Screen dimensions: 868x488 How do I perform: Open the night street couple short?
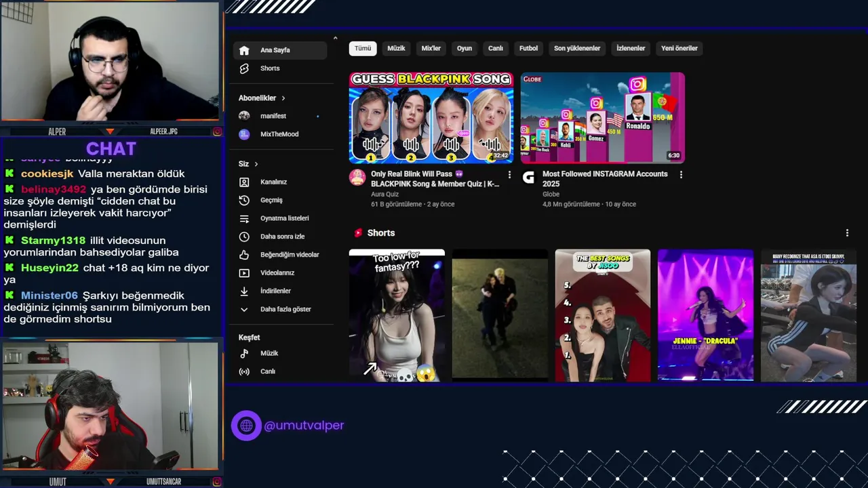click(500, 315)
